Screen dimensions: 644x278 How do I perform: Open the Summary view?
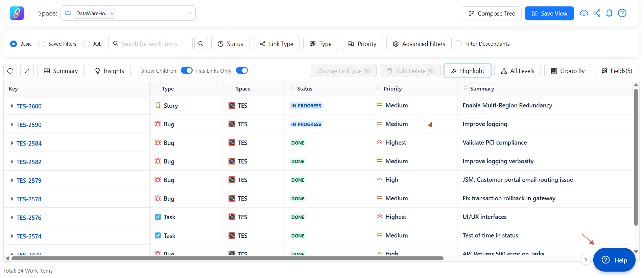point(61,71)
